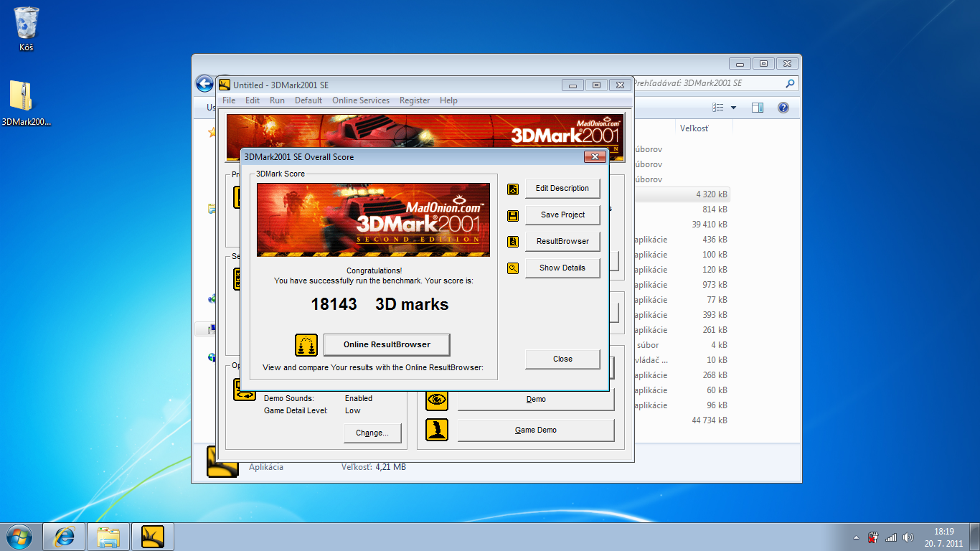Viewport: 980px width, 551px height.
Task: Click the Show Details magnifier icon
Action: pos(513,268)
